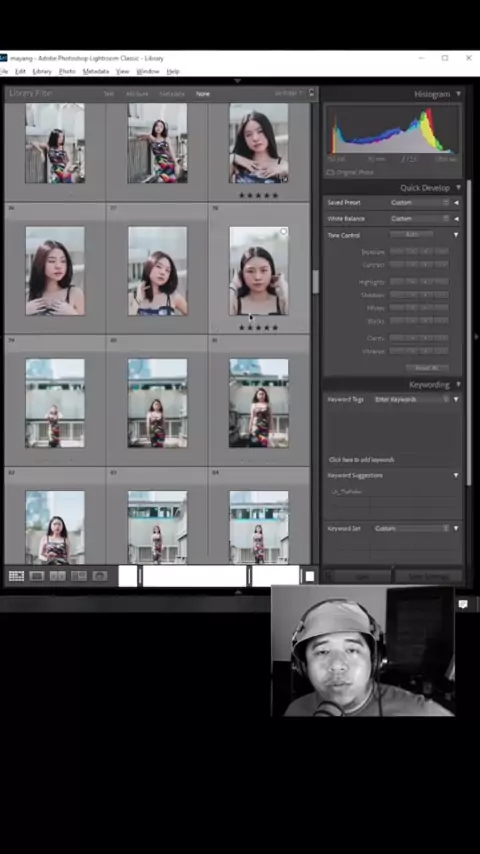This screenshot has height=854, width=480.
Task: Click the Auto tone button
Action: click(x=412, y=234)
